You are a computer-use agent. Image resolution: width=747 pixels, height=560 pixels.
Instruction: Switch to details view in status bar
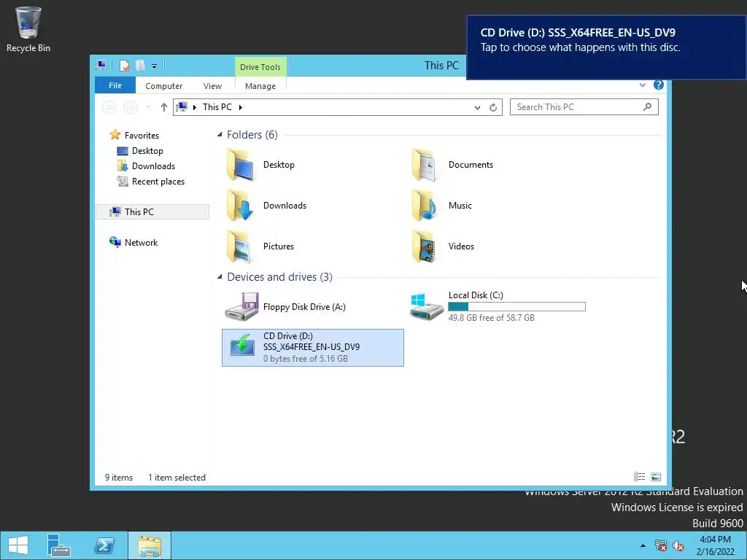click(639, 477)
